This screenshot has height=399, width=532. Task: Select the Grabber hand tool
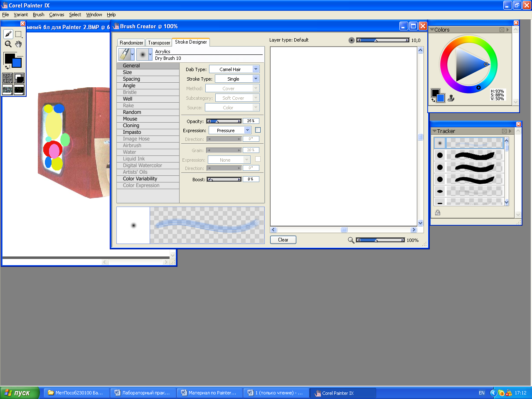[x=19, y=44]
